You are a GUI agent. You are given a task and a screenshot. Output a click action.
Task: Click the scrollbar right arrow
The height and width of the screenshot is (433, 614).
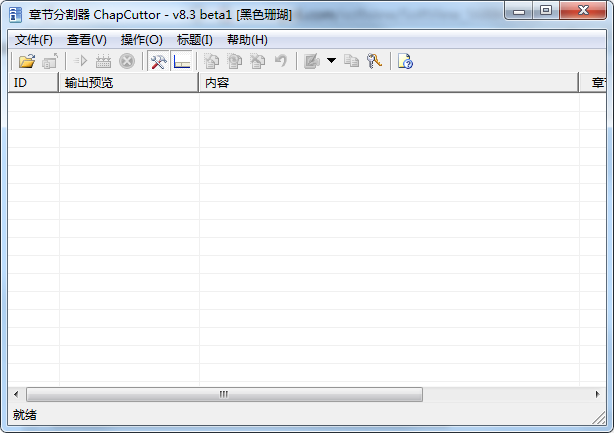click(597, 394)
